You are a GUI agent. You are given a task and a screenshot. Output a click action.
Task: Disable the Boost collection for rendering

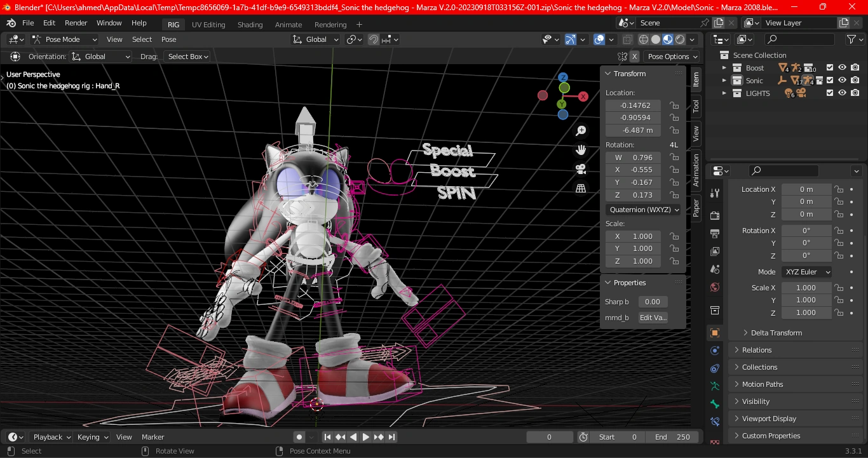(x=855, y=67)
